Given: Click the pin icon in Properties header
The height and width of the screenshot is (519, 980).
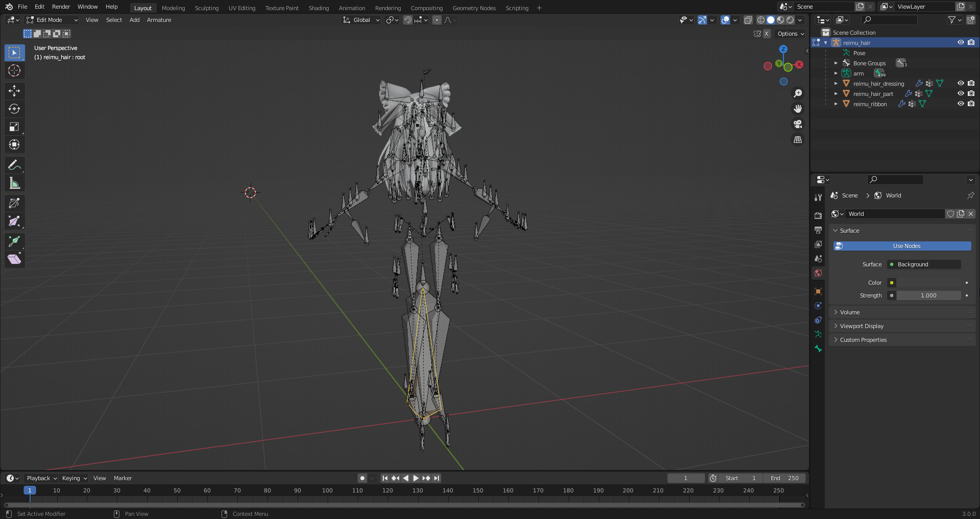Looking at the screenshot, I should point(970,195).
